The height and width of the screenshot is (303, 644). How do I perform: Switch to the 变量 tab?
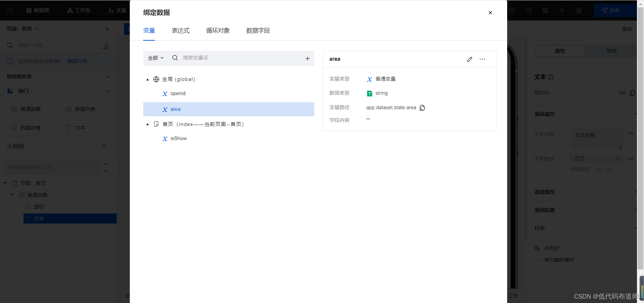[x=149, y=31]
